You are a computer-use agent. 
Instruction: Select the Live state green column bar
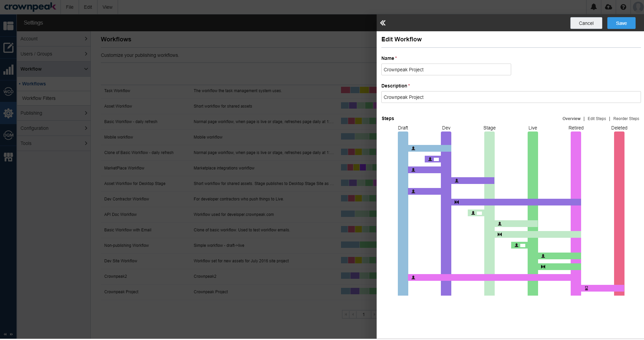[533, 214]
